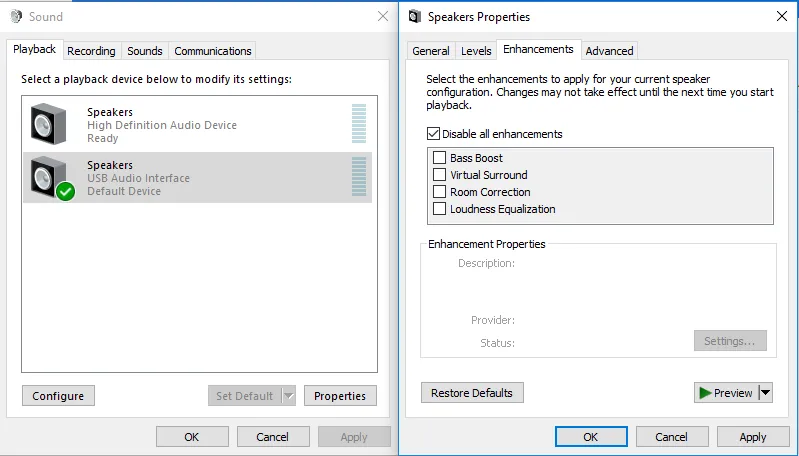Click the green Preview play icon

[706, 393]
